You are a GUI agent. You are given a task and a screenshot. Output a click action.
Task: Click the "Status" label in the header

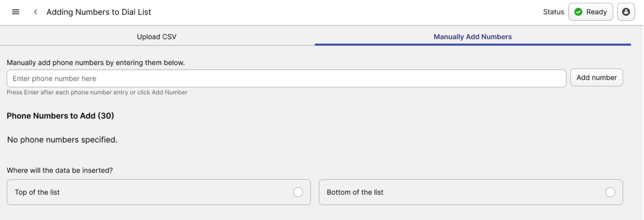coord(553,12)
